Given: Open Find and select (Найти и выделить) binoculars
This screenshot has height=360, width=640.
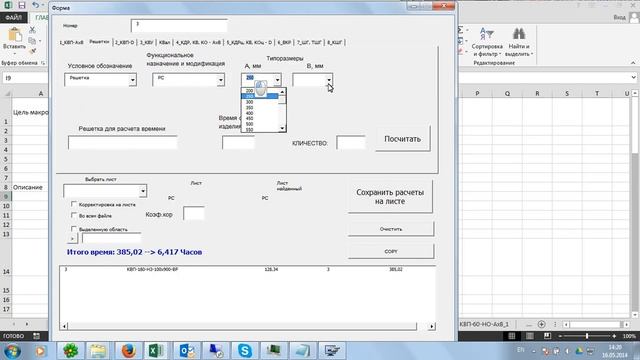Looking at the screenshot, I should pos(519,42).
